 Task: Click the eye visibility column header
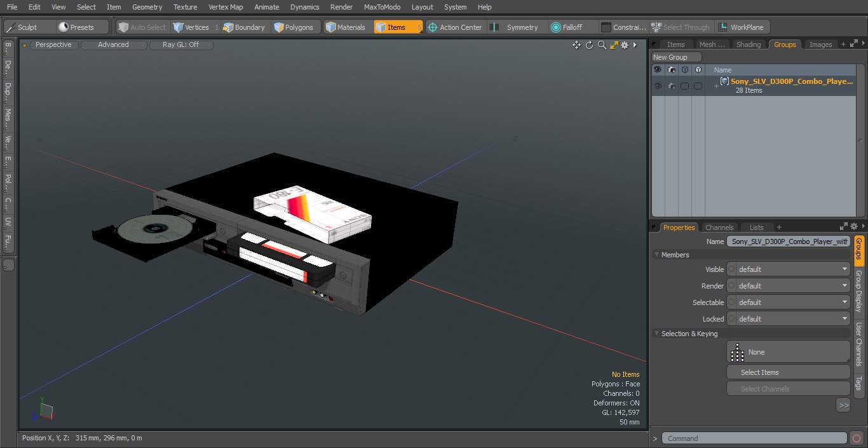[657, 70]
